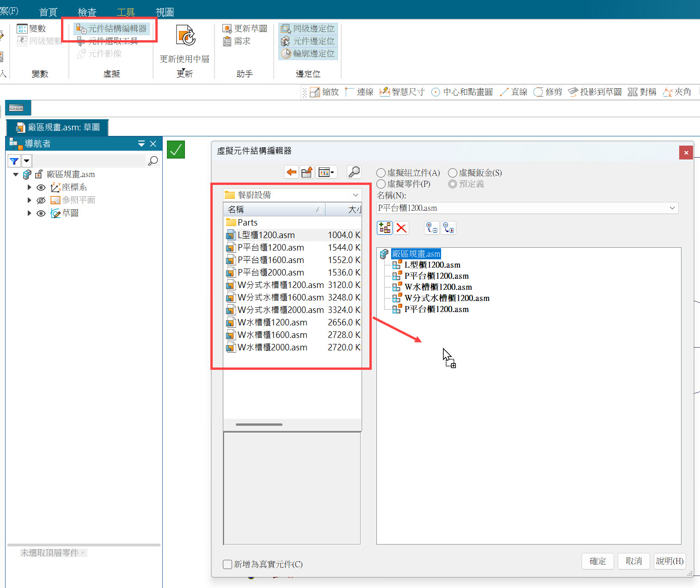
Task: Click the up-one-folder icon
Action: 307,172
